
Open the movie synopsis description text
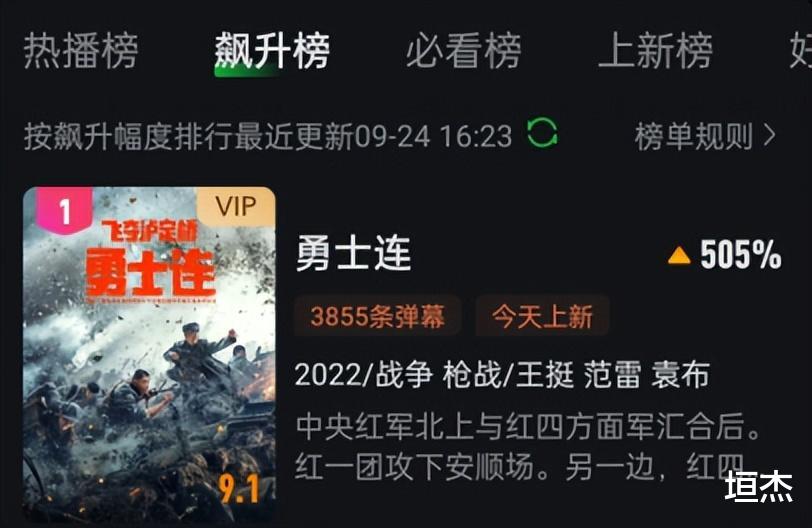click(x=528, y=446)
